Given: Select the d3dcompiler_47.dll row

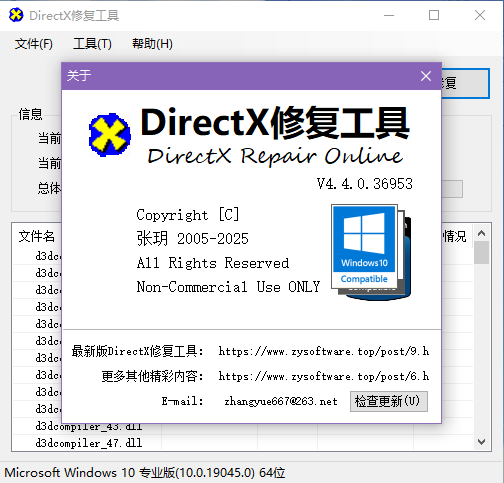Looking at the screenshot, I should tap(243, 443).
